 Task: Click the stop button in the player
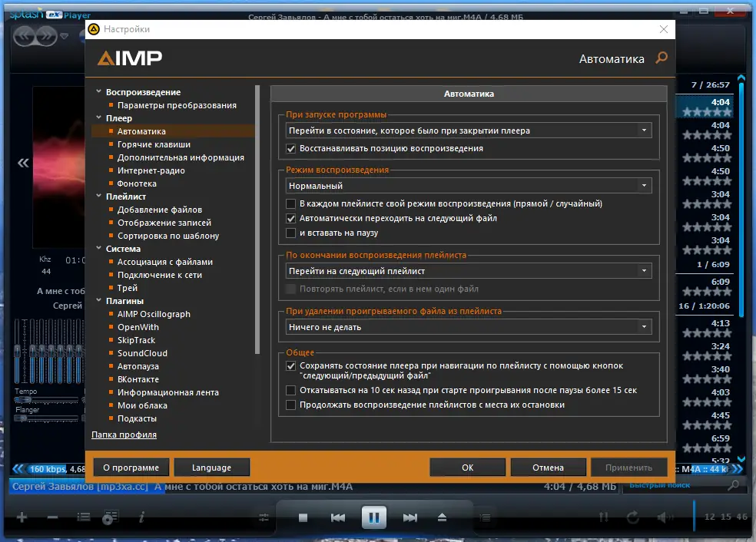click(x=303, y=518)
